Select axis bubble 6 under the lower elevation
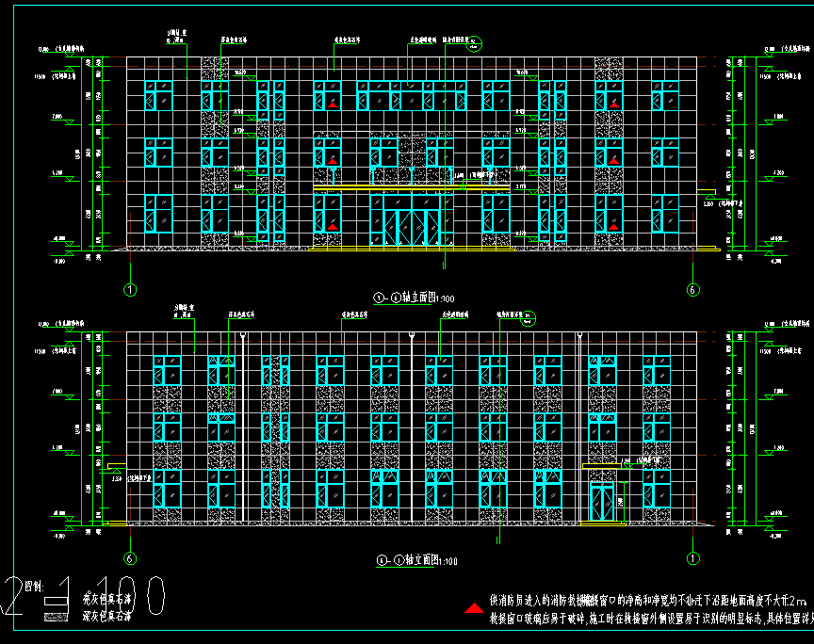 pyautogui.click(x=130, y=558)
